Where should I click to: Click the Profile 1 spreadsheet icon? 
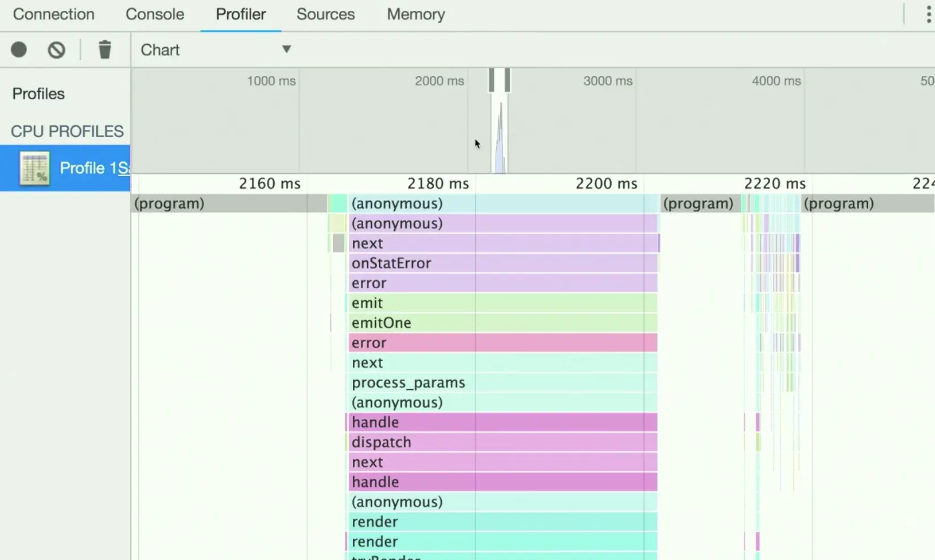pyautogui.click(x=35, y=168)
